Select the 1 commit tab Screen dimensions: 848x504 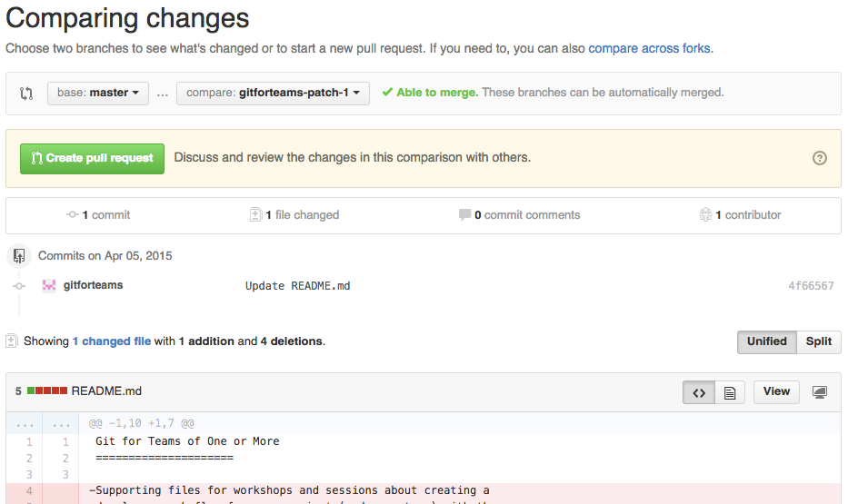click(98, 215)
